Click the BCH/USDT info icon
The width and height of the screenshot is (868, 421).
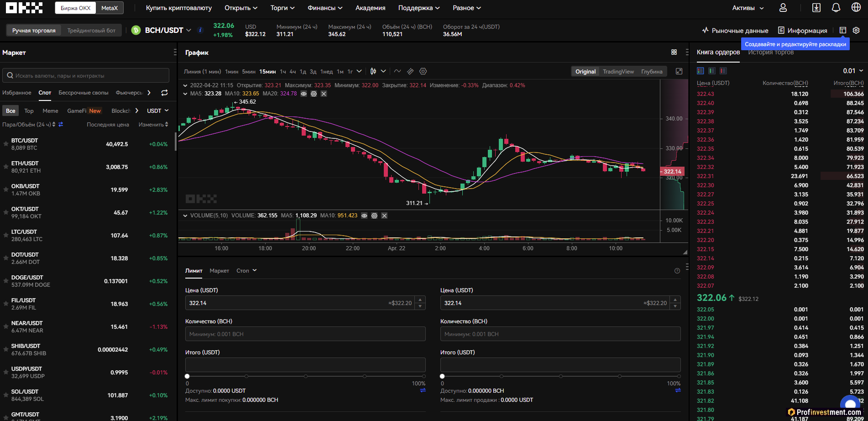pyautogui.click(x=200, y=30)
